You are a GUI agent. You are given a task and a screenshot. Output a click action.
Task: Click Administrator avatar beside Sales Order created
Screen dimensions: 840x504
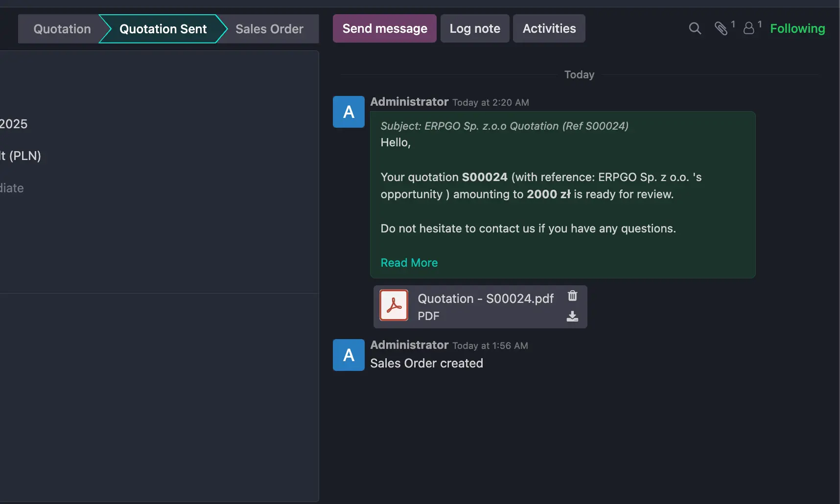[349, 355]
